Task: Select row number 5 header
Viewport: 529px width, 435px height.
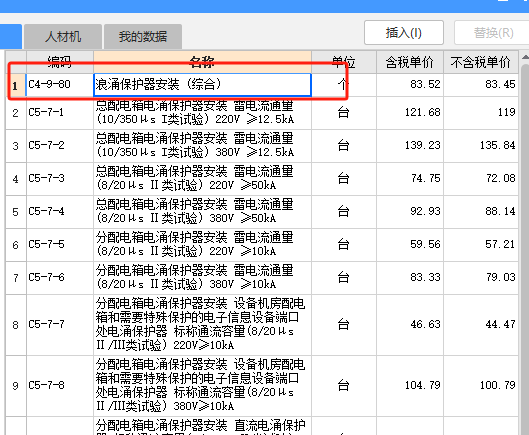Action: click(x=16, y=212)
